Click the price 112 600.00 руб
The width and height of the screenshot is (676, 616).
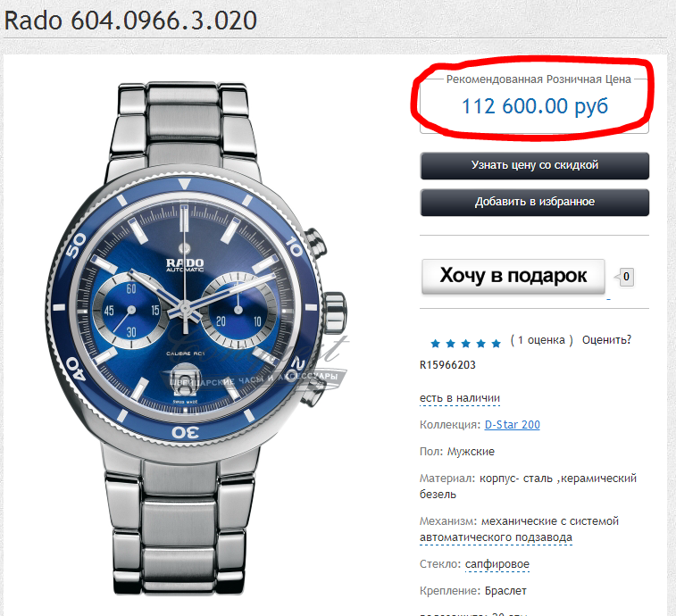[x=535, y=106]
